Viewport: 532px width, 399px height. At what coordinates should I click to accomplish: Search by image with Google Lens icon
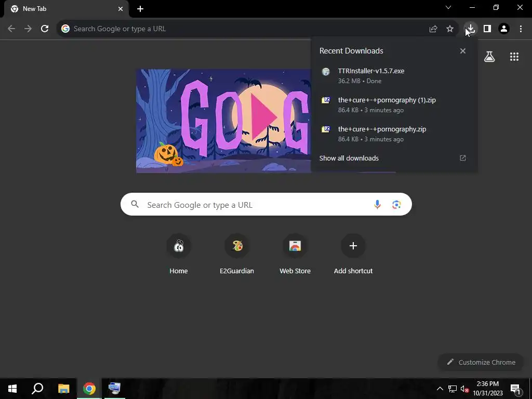396,205
